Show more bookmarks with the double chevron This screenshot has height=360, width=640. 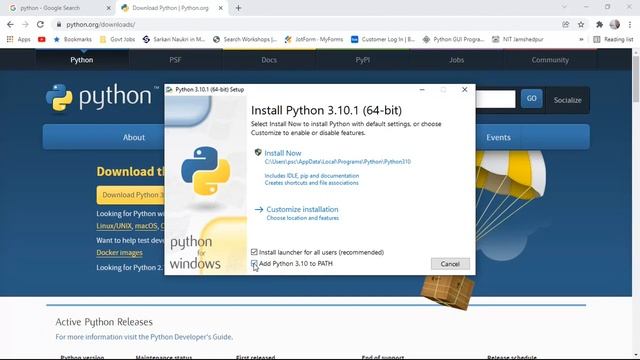pos(581,39)
